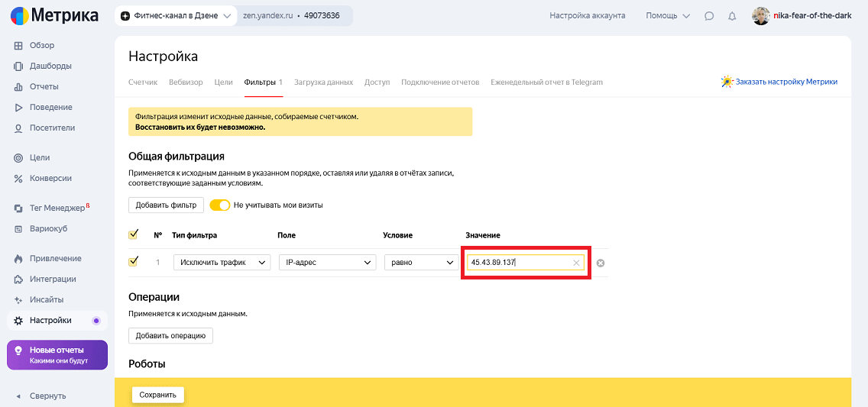Switch to the Цели settings tab
Viewport: 868px width, 407px height.
223,82
